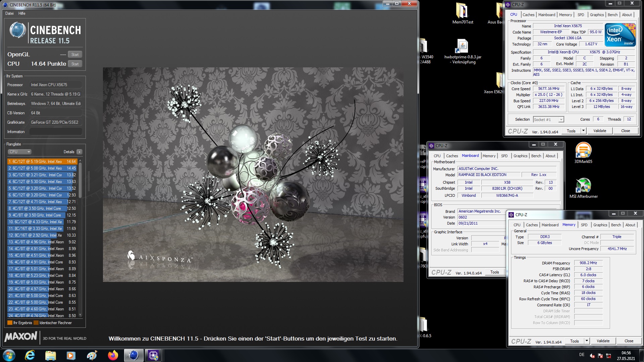Open the Windows Start menu orb

[x=9, y=355]
